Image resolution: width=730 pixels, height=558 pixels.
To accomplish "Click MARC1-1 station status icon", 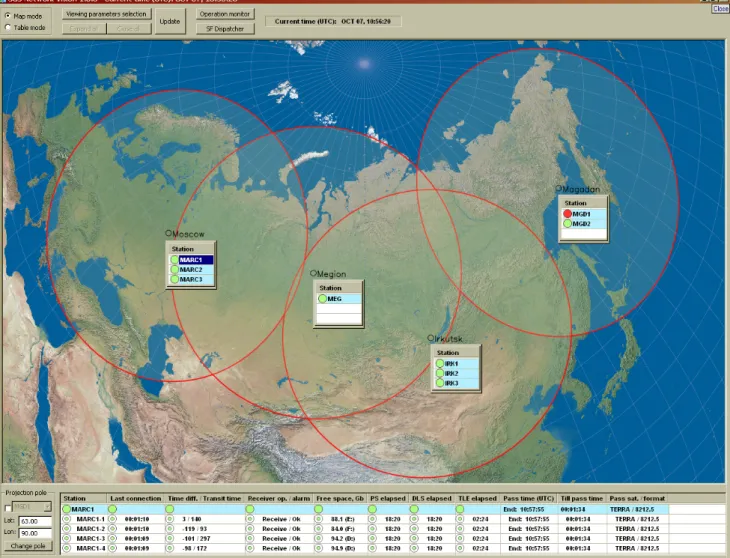I will (x=67, y=519).
